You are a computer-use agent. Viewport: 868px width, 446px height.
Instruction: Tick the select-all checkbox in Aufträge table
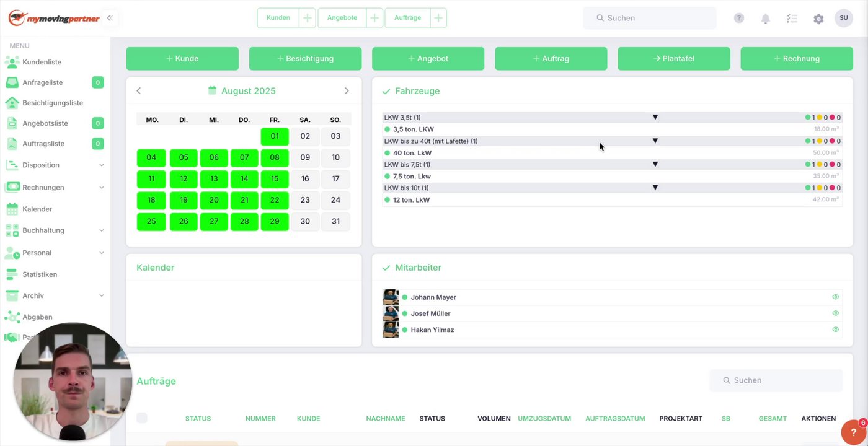tap(142, 418)
